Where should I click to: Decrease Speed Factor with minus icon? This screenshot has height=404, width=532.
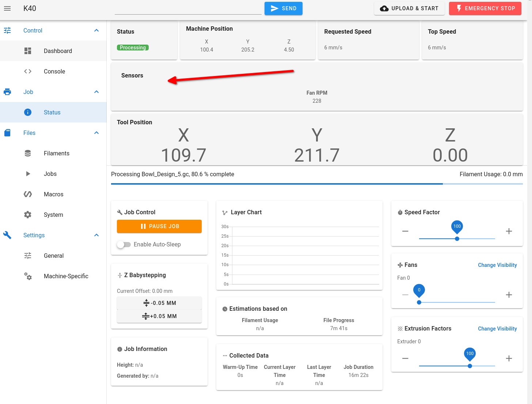(405, 231)
